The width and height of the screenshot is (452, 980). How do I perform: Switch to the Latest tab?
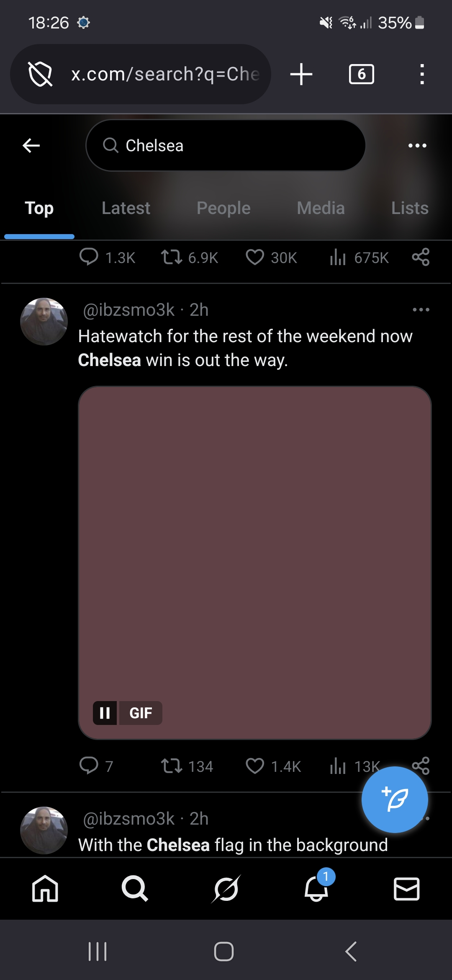click(x=126, y=208)
